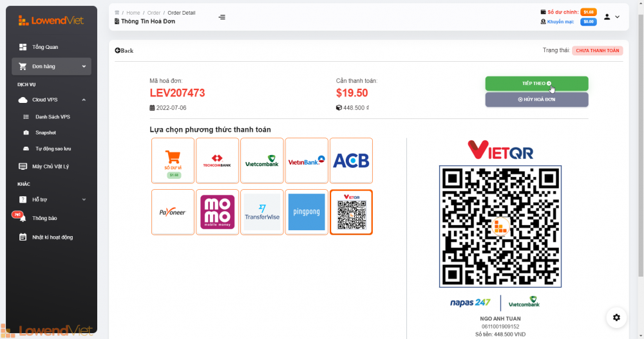Open the LowendViet logo in sidebar

51,21
